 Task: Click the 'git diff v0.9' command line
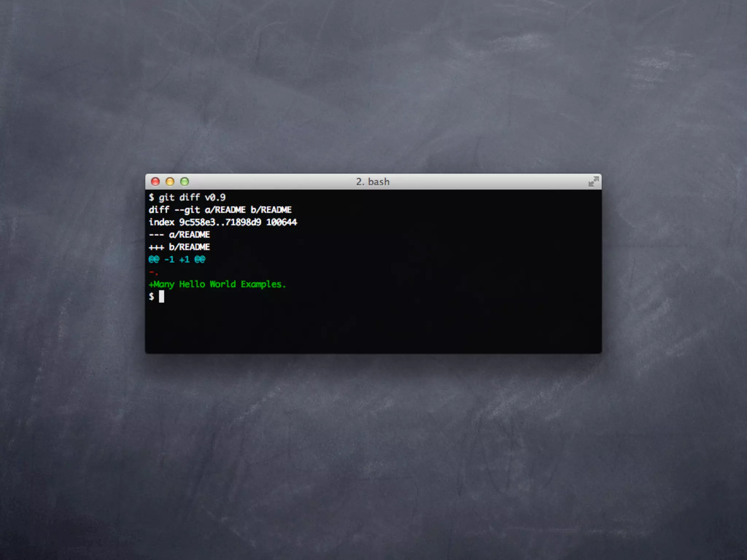pyautogui.click(x=187, y=198)
